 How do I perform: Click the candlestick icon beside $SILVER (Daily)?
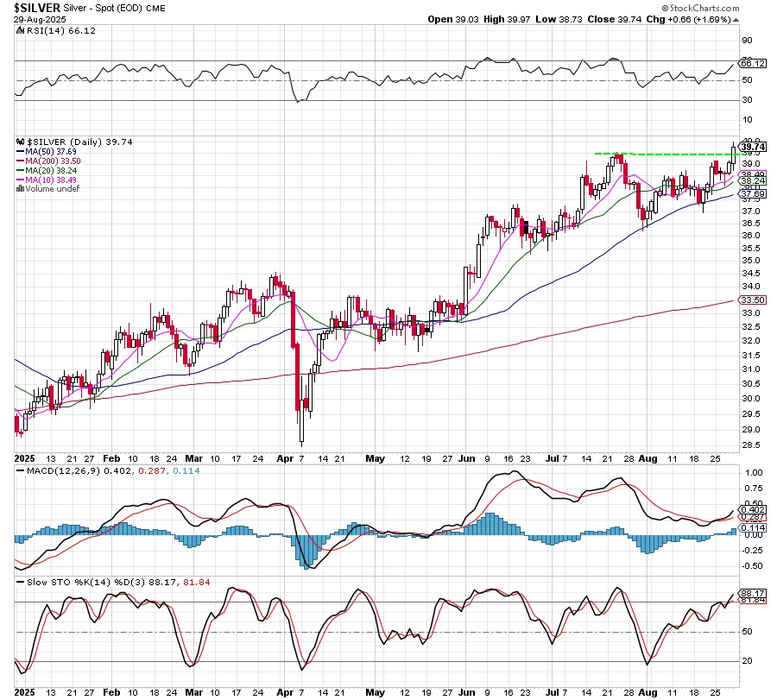click(21, 142)
